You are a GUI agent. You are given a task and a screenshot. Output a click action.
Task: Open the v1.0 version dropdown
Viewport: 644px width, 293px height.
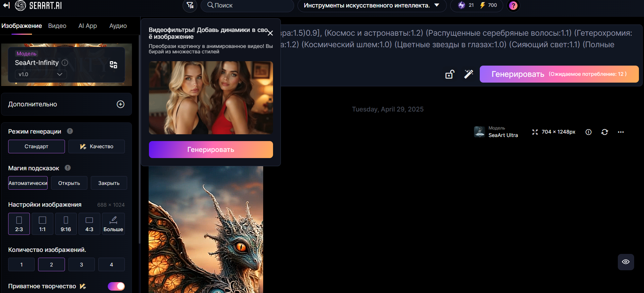pyautogui.click(x=41, y=74)
